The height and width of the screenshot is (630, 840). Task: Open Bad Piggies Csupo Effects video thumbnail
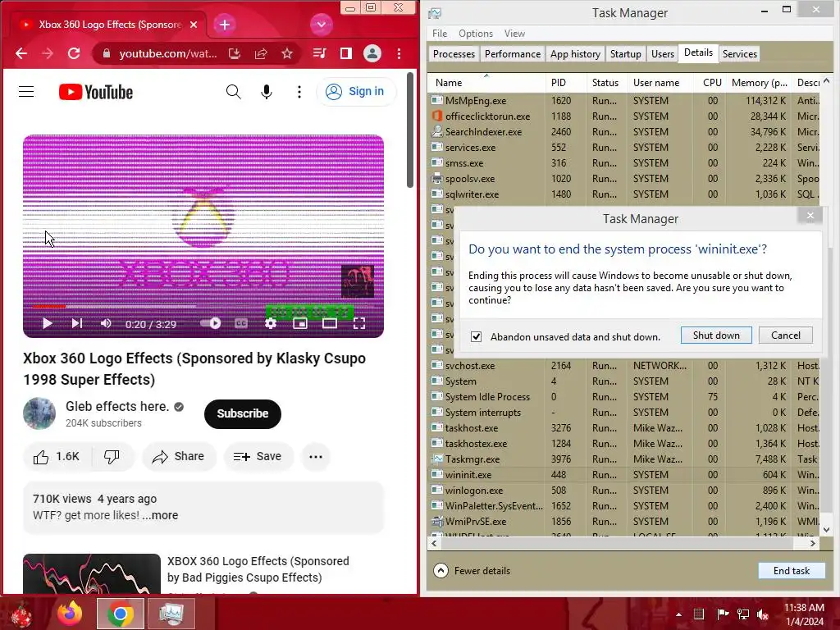coord(92,573)
